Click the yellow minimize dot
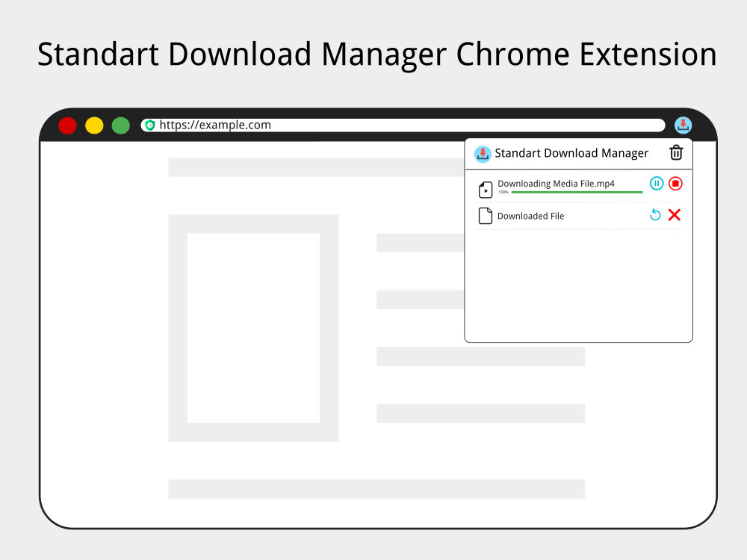Viewport: 747px width, 560px height. click(94, 125)
